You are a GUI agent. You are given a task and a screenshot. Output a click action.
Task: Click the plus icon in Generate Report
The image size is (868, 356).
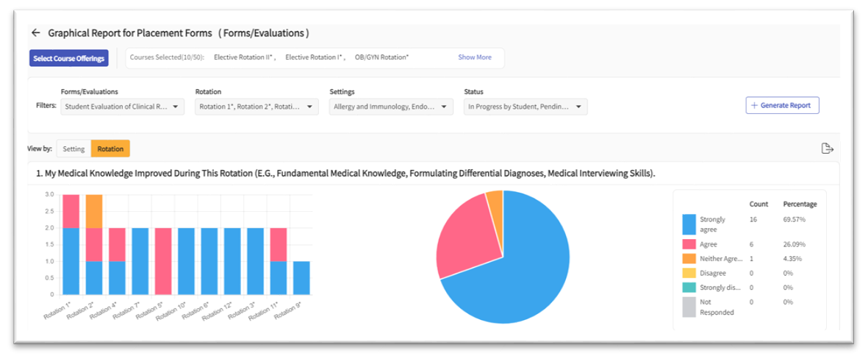point(754,106)
